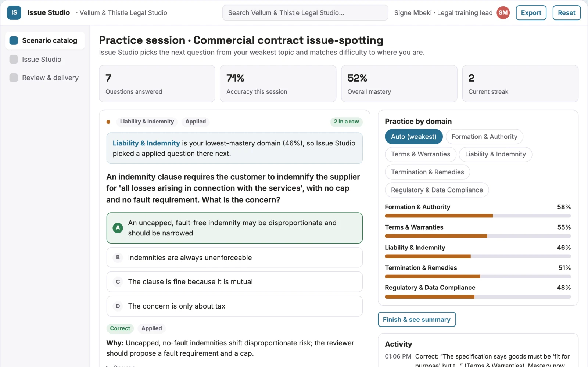Select the Auto (weakest) domain chip
This screenshot has height=367, width=588.
(414, 137)
